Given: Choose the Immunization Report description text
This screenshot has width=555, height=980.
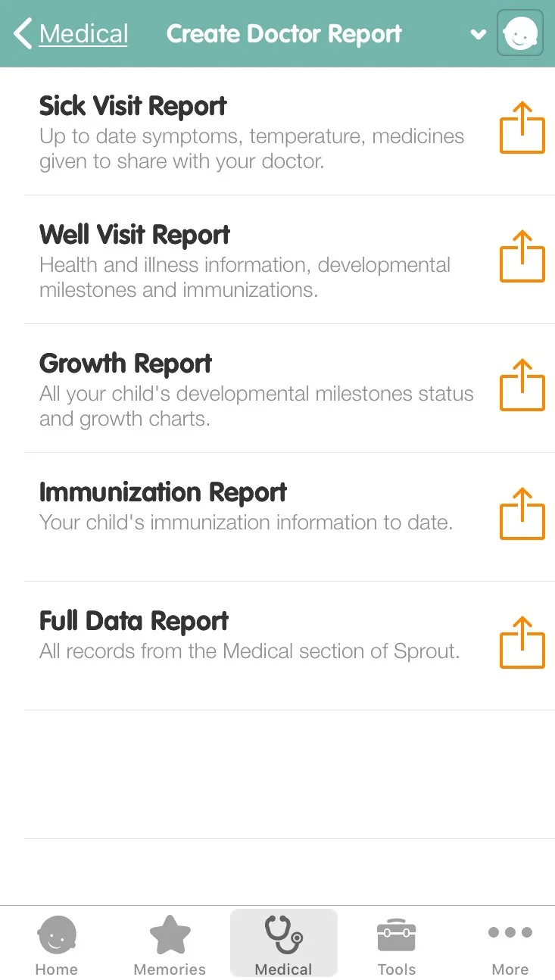Looking at the screenshot, I should point(246,523).
